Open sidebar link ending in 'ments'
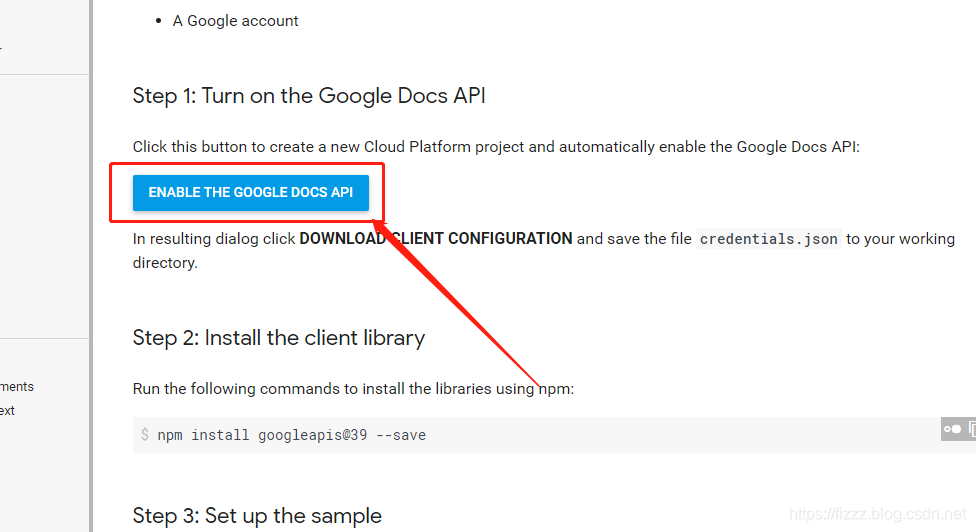 click(x=17, y=386)
